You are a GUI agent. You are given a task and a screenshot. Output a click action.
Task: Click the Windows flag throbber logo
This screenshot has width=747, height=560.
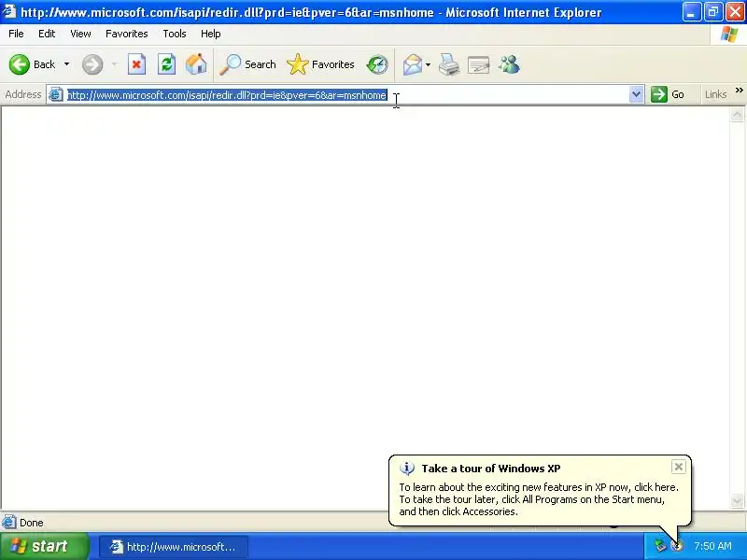pyautogui.click(x=729, y=34)
